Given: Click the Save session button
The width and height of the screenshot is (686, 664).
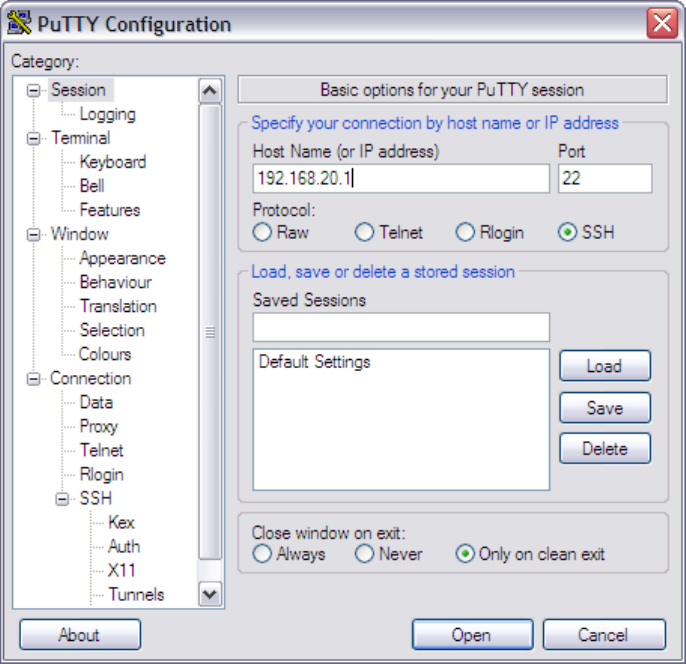Looking at the screenshot, I should (x=605, y=408).
